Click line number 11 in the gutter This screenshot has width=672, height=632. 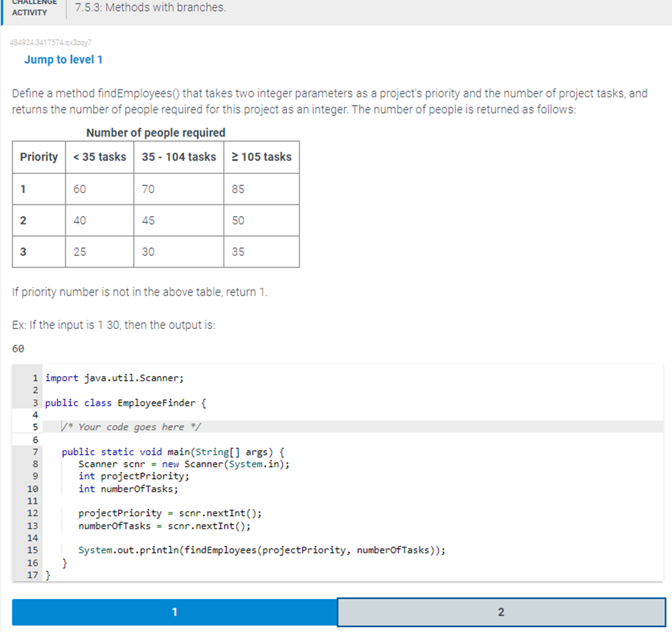(x=33, y=501)
